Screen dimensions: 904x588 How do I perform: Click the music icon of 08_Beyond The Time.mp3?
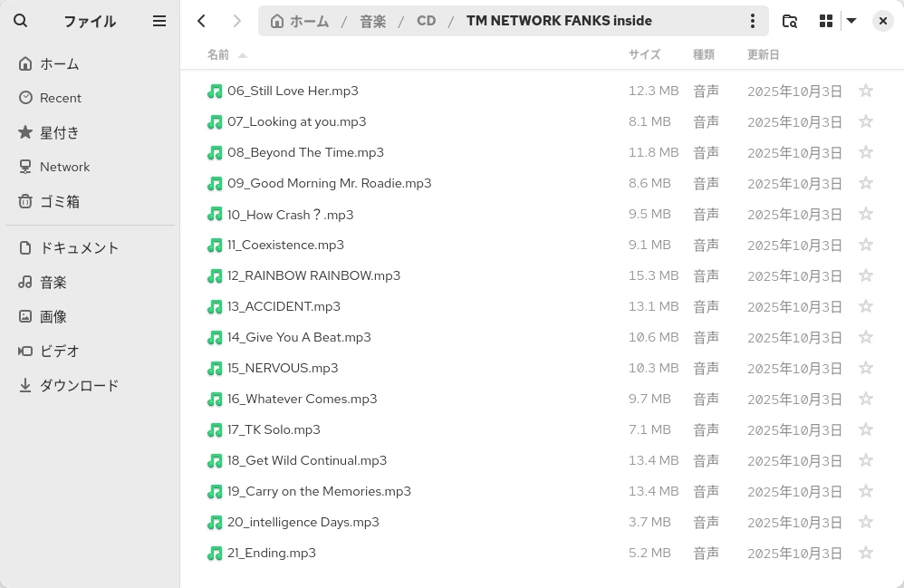tap(215, 153)
